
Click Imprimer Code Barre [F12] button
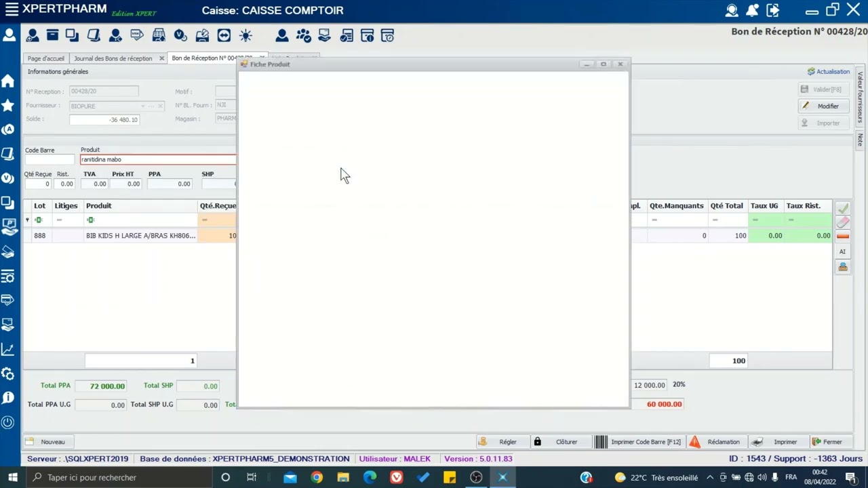(x=639, y=442)
